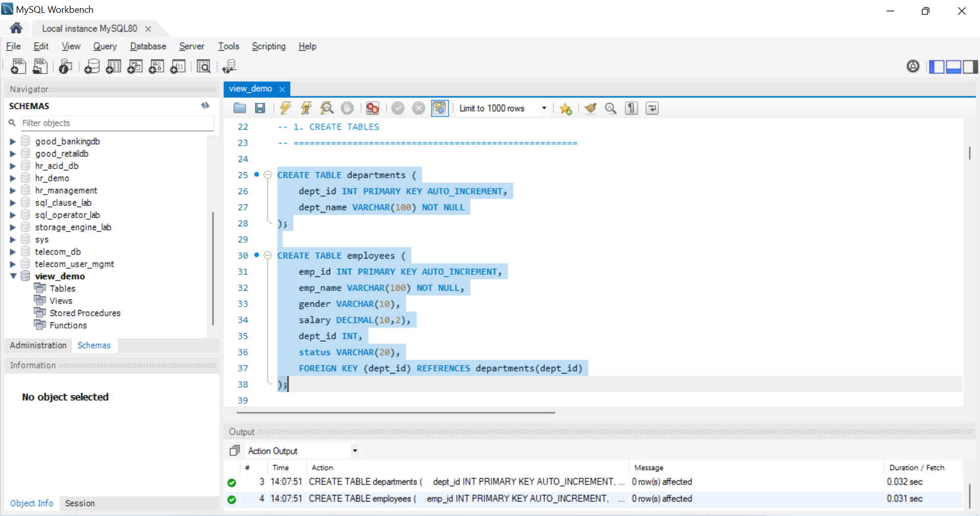This screenshot has width=980, height=516.
Task: Fold the employees CREATE TABLE block
Action: 268,255
